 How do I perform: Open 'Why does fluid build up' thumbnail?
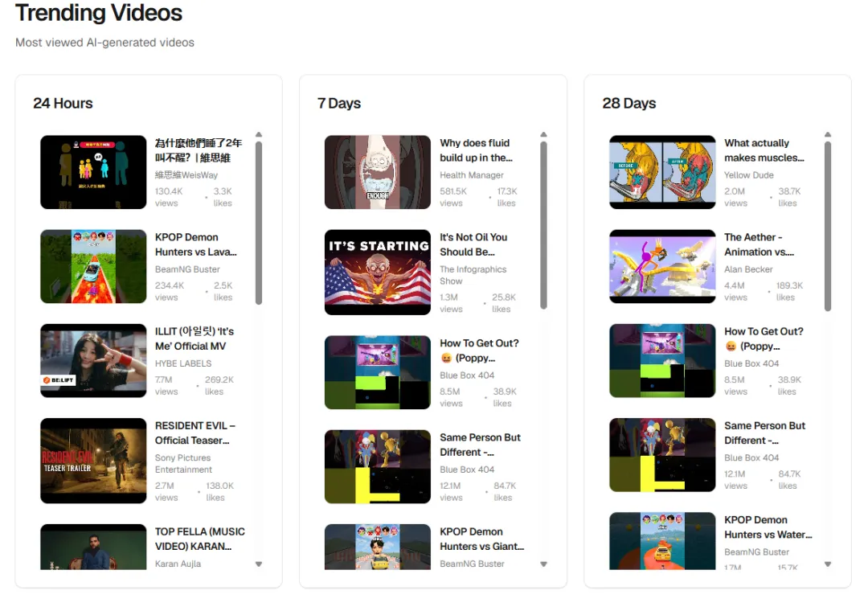[378, 172]
